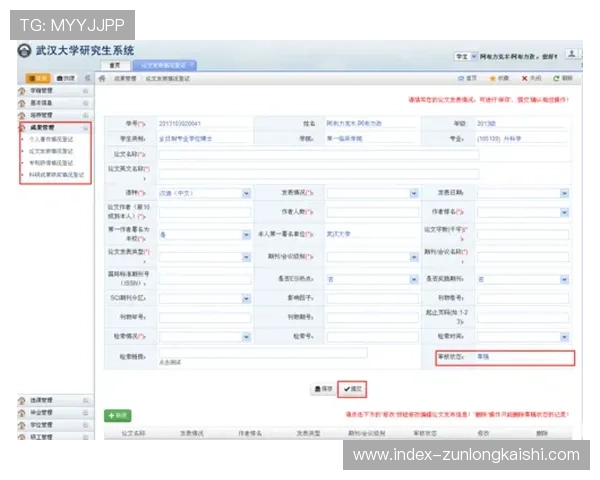Click the breadcrumb home icon
Image resolution: width=600 pixels, height=480 pixels.
(102, 78)
